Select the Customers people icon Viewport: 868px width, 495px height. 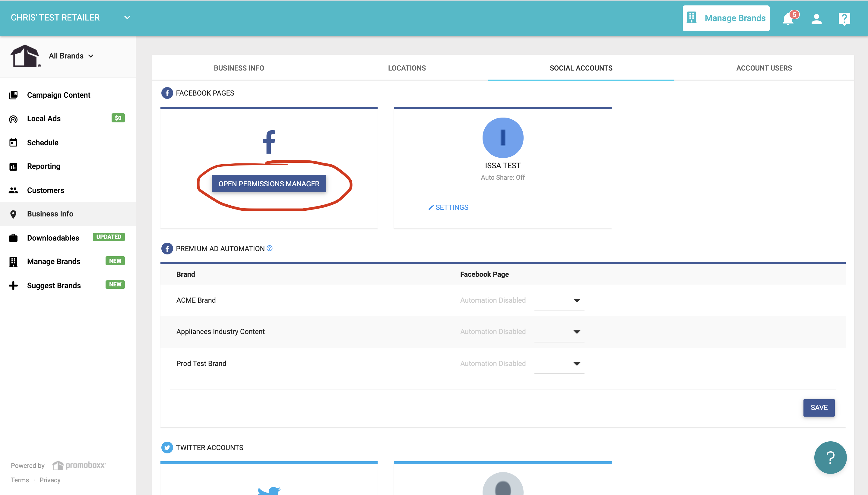click(x=13, y=190)
